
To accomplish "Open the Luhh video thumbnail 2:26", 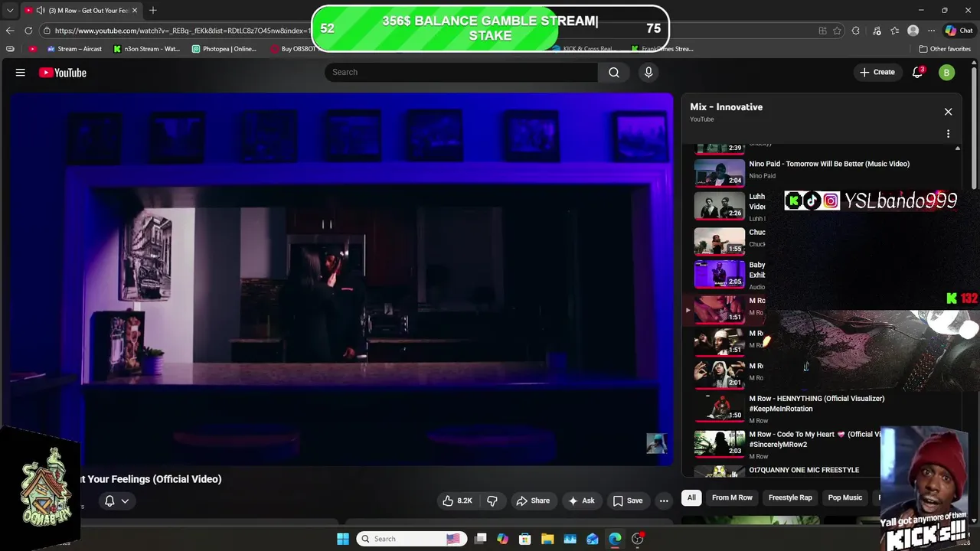I will click(720, 206).
